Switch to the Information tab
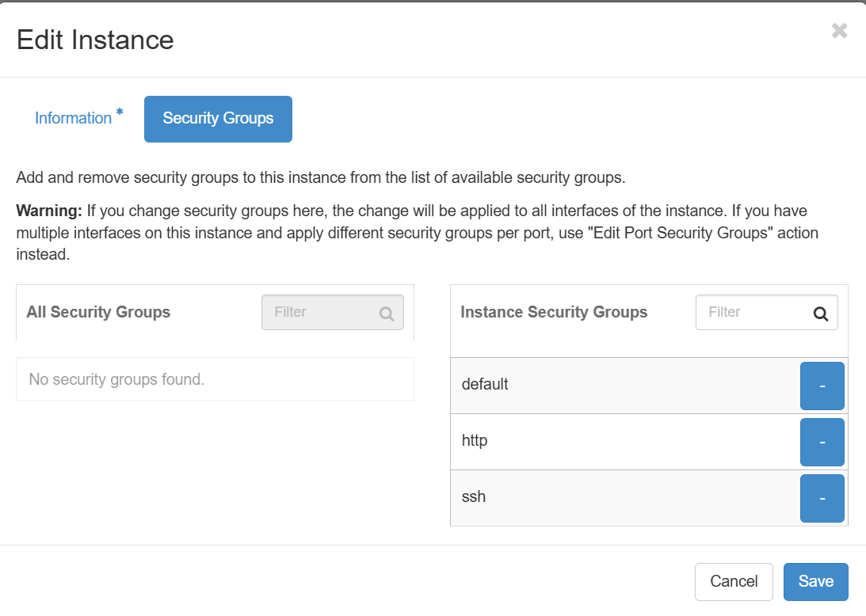This screenshot has width=866, height=616. coord(73,119)
